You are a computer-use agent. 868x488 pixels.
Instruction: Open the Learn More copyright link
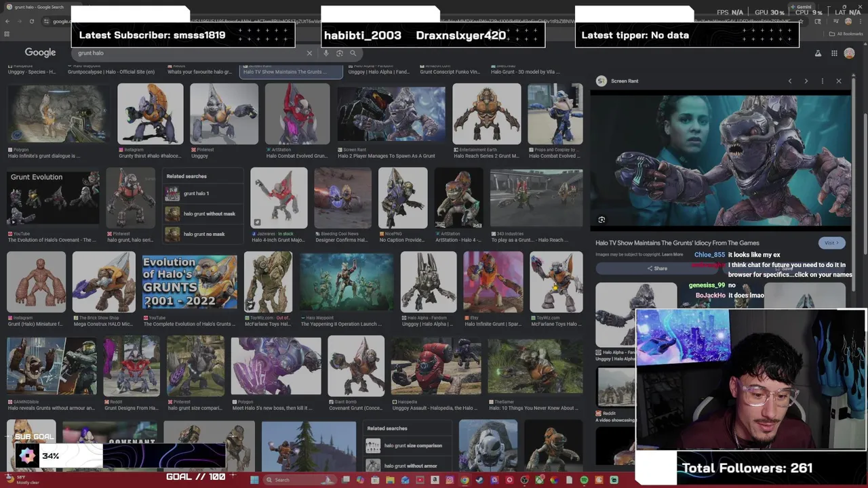[672, 254]
